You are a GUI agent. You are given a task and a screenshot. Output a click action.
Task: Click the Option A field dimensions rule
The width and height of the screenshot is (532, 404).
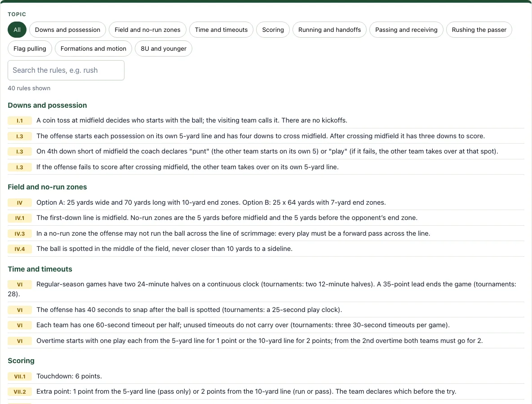[211, 202]
